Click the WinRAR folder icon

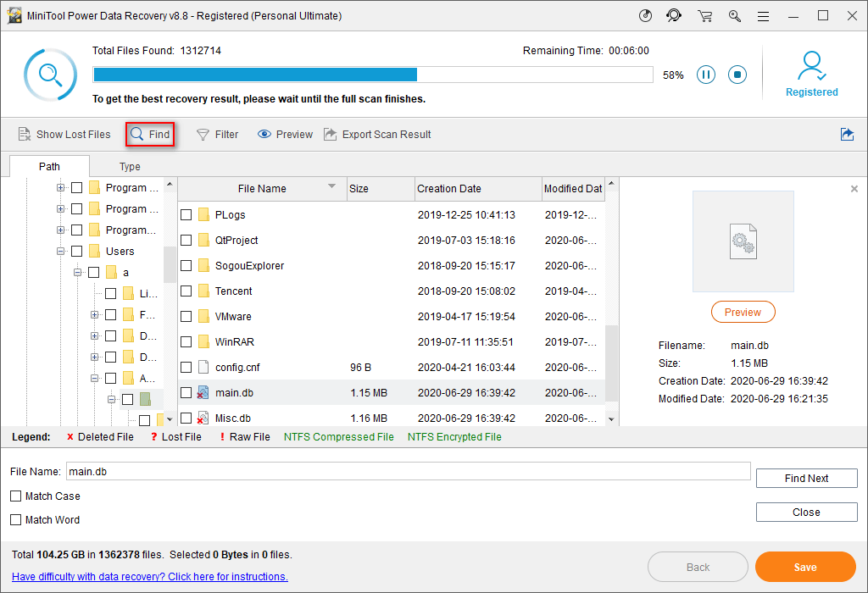pyautogui.click(x=203, y=342)
